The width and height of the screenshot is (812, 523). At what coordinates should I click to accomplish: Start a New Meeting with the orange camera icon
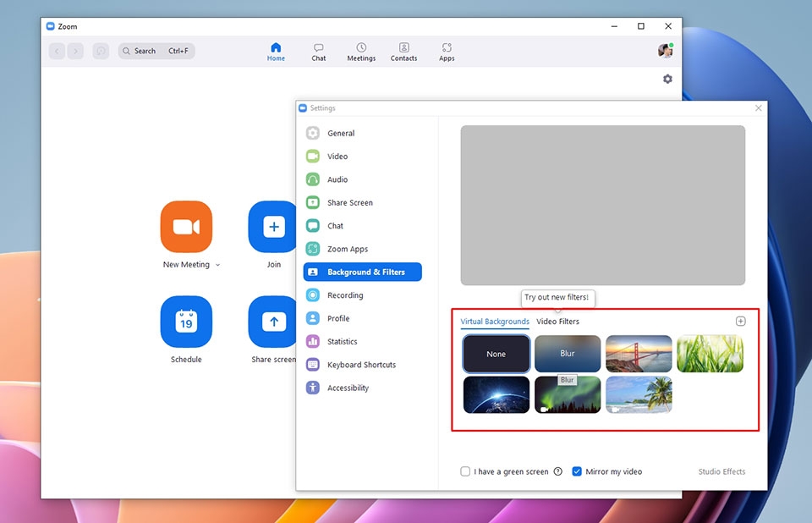point(186,227)
